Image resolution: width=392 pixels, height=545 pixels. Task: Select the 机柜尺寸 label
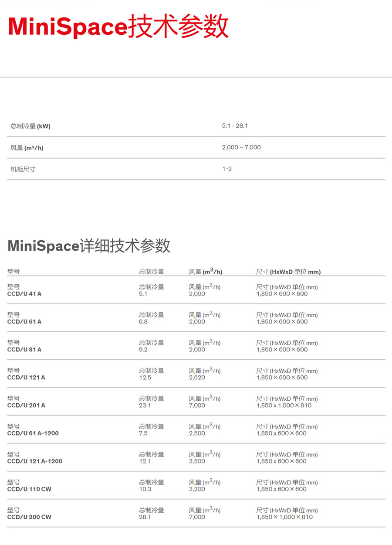(23, 169)
